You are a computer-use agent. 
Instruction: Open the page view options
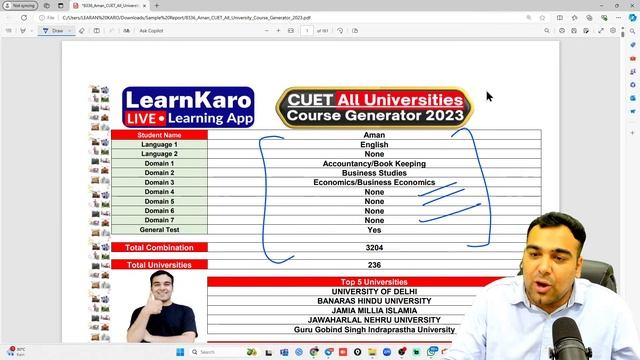355,31
